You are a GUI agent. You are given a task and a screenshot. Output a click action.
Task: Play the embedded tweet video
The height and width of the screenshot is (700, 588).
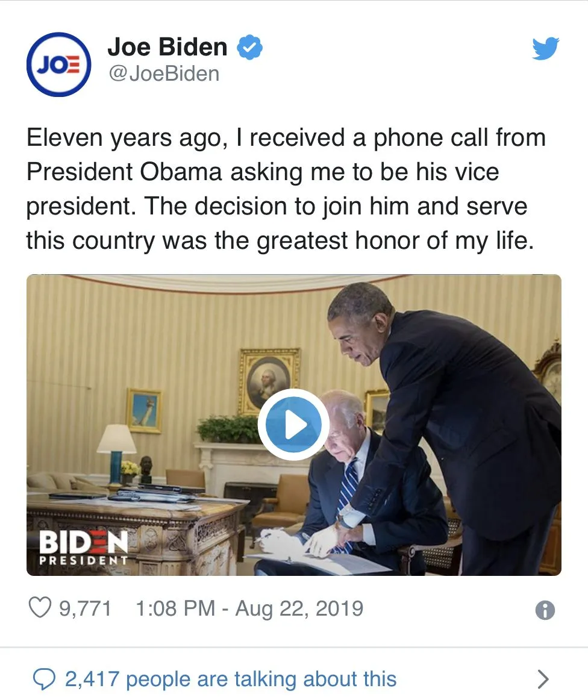(x=293, y=425)
